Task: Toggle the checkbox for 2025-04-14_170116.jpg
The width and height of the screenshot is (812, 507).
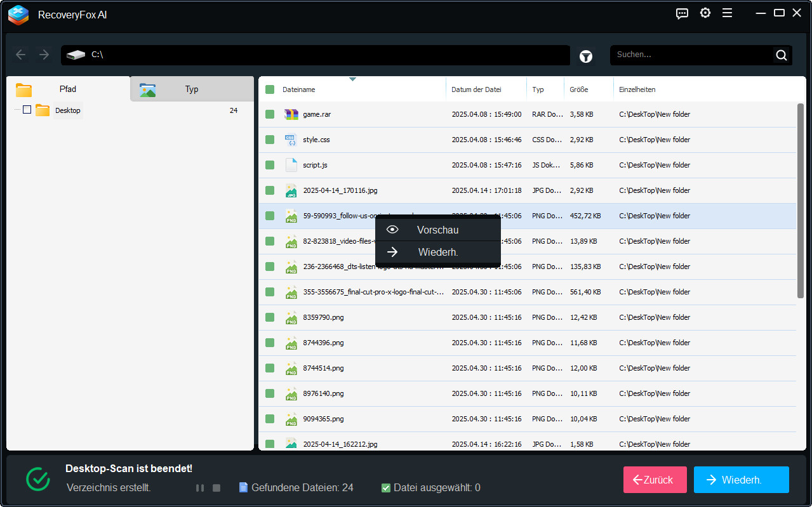Action: [270, 190]
